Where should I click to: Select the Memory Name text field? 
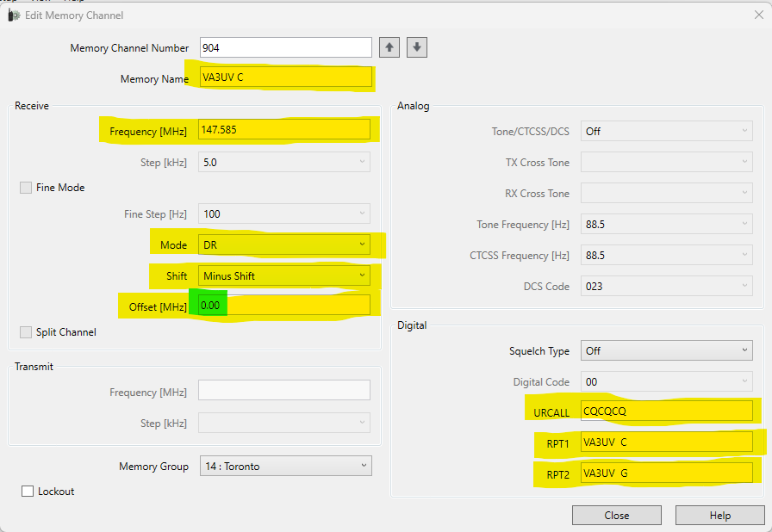pos(284,77)
